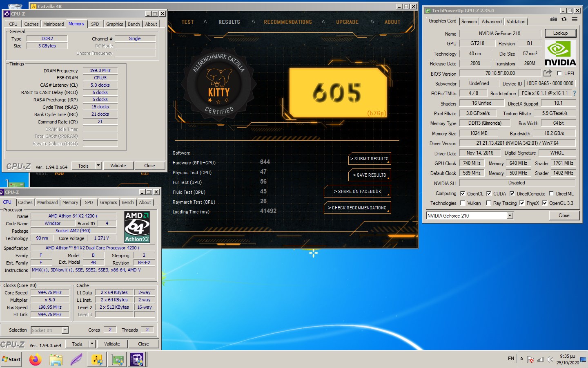Open the Socket #1 selection dropdown
The height and width of the screenshot is (368, 588).
pyautogui.click(x=65, y=330)
